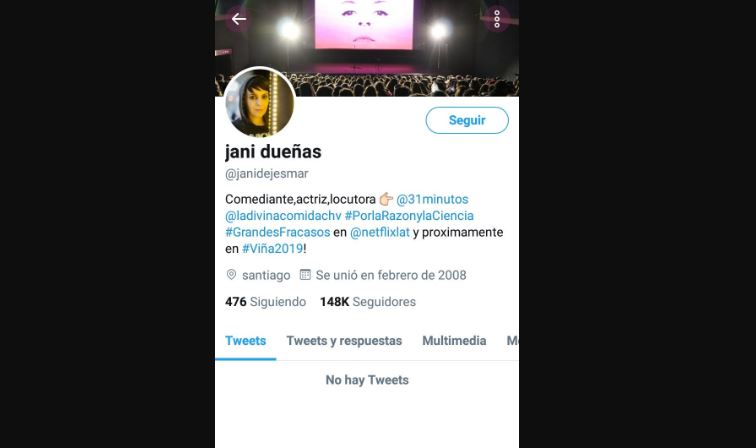View the 476 Siguiendo list
756x448 pixels.
(x=265, y=302)
